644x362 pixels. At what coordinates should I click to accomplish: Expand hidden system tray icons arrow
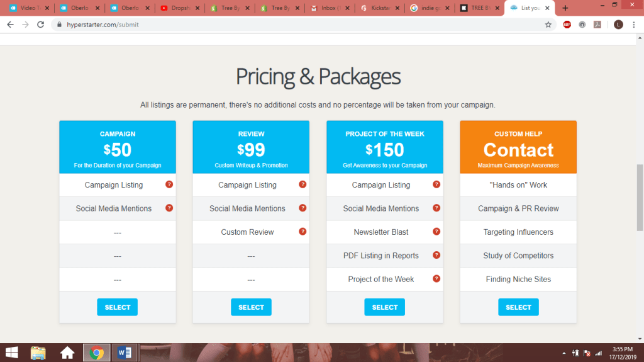tap(565, 353)
